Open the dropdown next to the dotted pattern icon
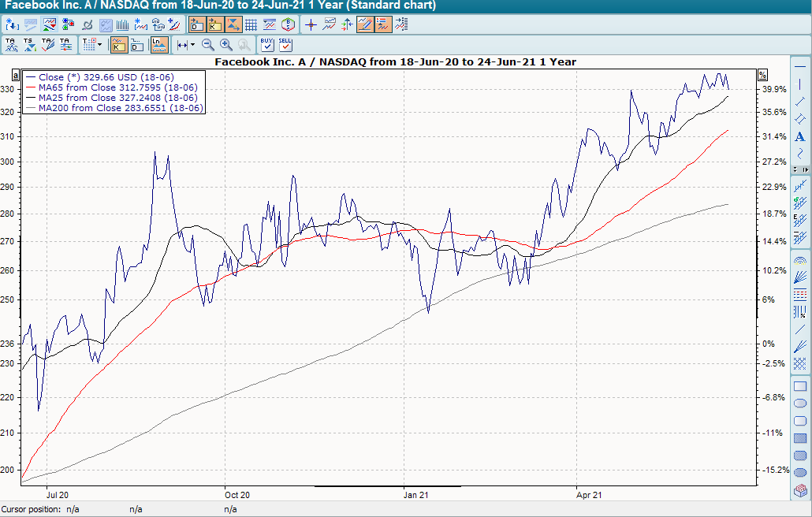Image resolution: width=812 pixels, height=517 pixels. (99, 45)
